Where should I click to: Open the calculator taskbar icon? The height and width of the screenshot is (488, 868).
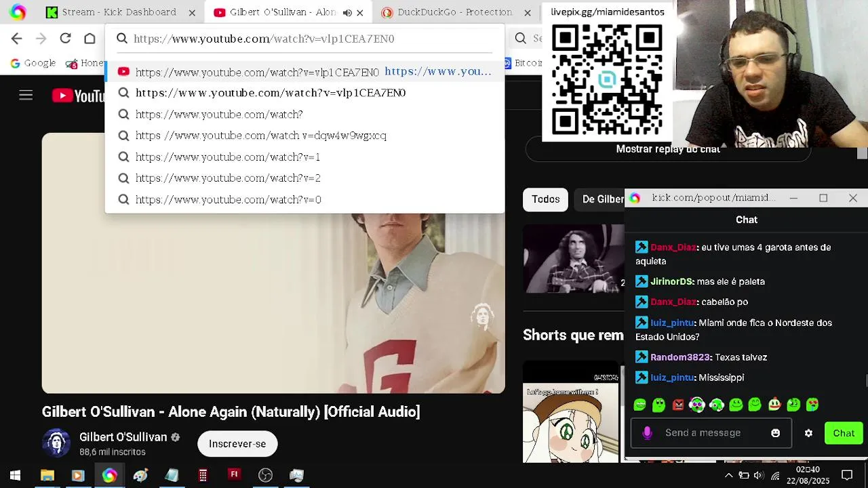[x=203, y=475]
